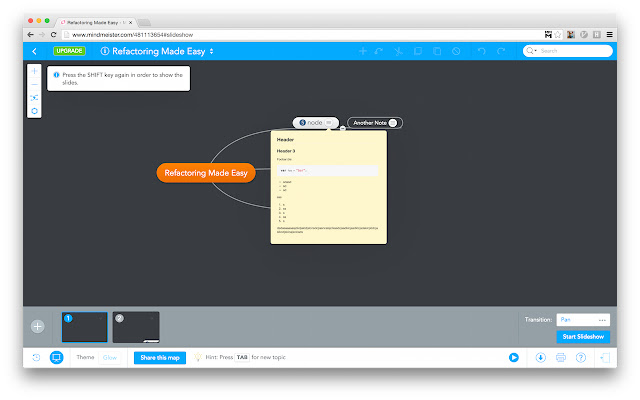Image resolution: width=640 pixels, height=400 pixels.
Task: Bookmark the page with the star icon
Action: (x=558, y=35)
